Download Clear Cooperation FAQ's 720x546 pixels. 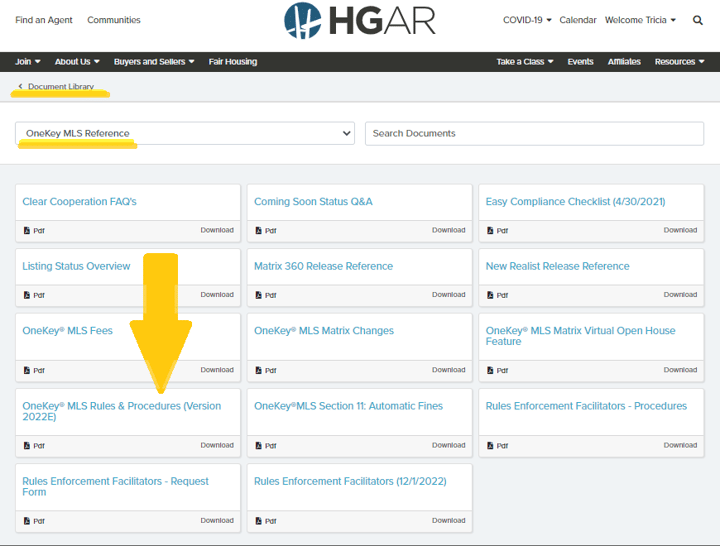pos(217,230)
